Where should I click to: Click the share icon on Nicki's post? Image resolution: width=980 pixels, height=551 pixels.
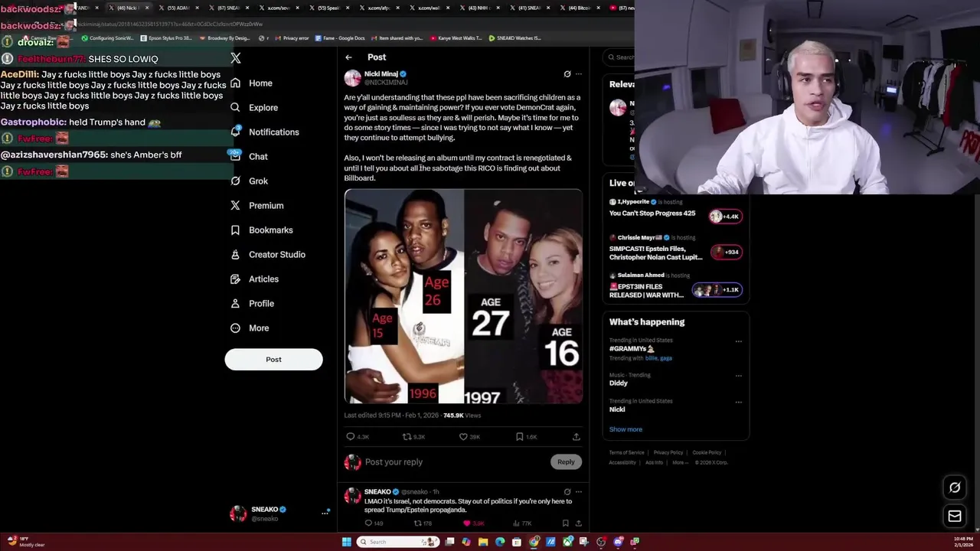pyautogui.click(x=576, y=437)
